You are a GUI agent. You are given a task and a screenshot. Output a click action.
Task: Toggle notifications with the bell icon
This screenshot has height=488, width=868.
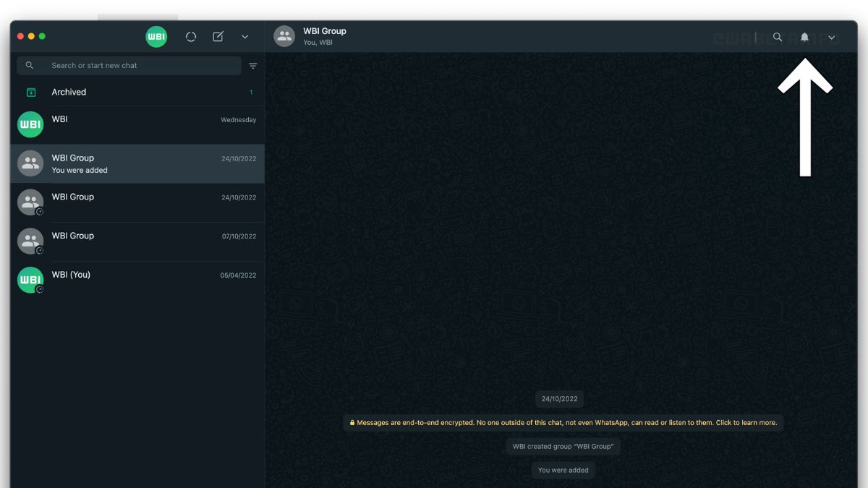(804, 37)
